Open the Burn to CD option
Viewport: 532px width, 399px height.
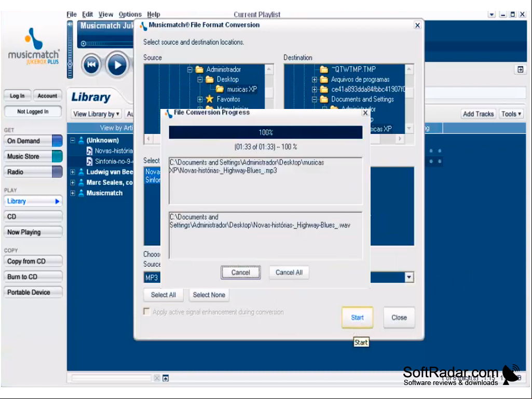point(33,277)
